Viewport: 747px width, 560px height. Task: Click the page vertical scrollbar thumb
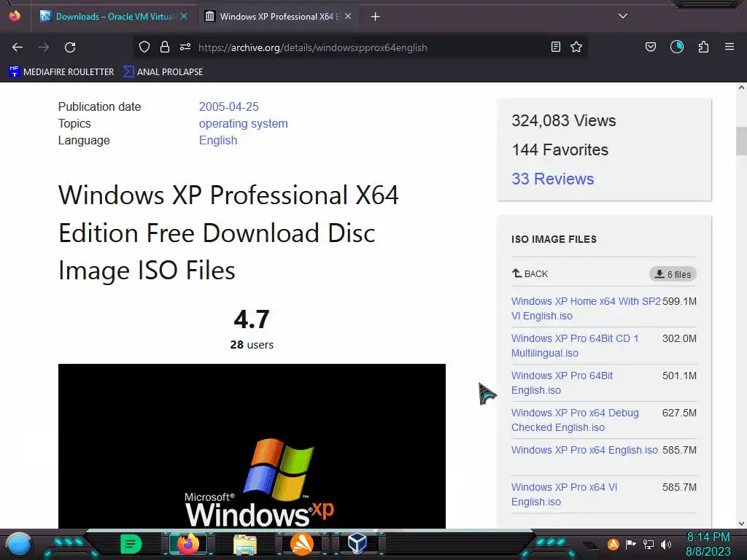tap(741, 141)
